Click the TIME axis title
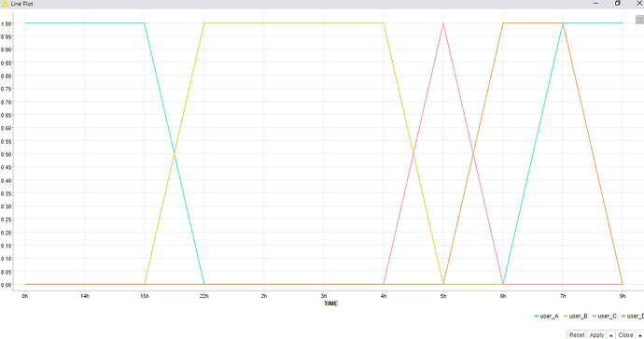The width and height of the screenshot is (644, 339). 330,304
